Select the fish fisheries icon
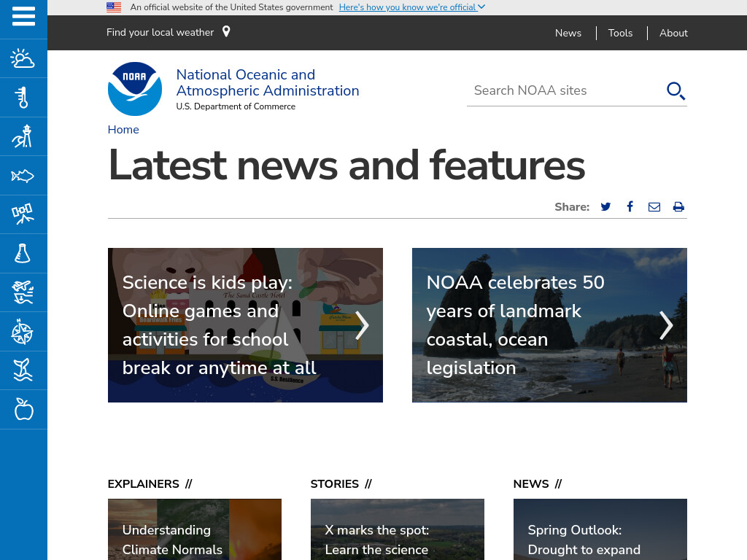747x560 pixels. click(x=23, y=176)
